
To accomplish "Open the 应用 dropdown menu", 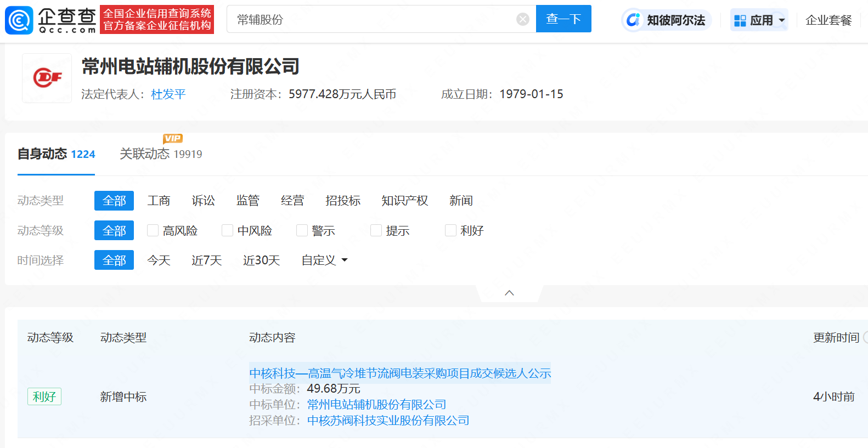I will point(759,20).
